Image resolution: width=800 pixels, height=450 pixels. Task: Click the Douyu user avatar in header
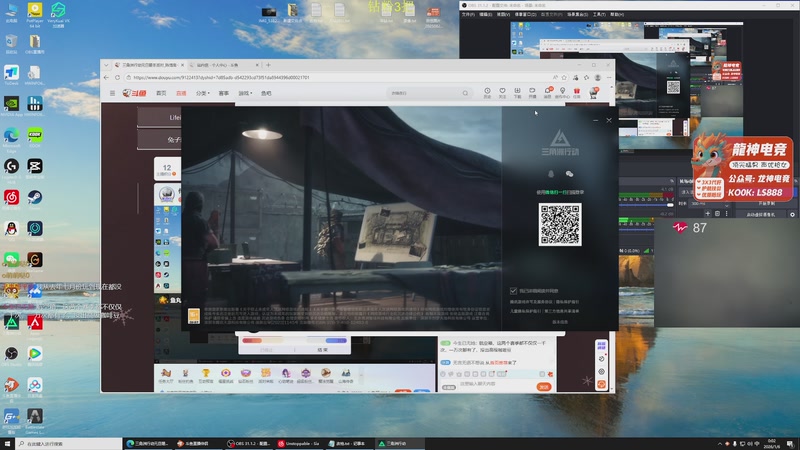click(x=593, y=93)
